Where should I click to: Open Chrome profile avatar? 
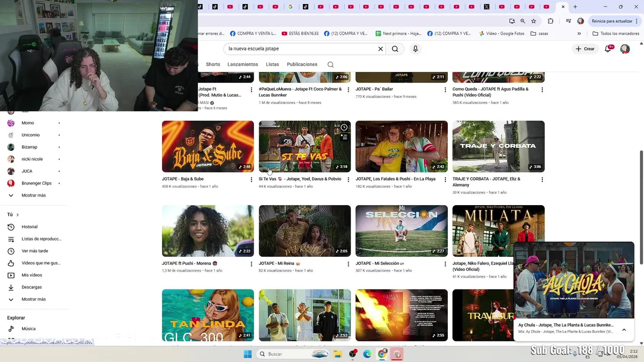[581, 21]
